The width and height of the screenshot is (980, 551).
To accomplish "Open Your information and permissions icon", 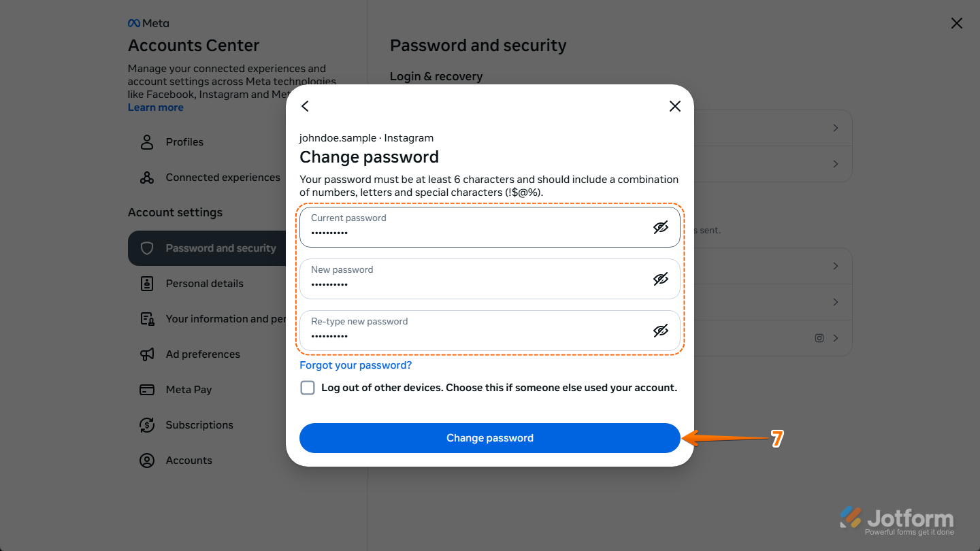I will pyautogui.click(x=146, y=319).
